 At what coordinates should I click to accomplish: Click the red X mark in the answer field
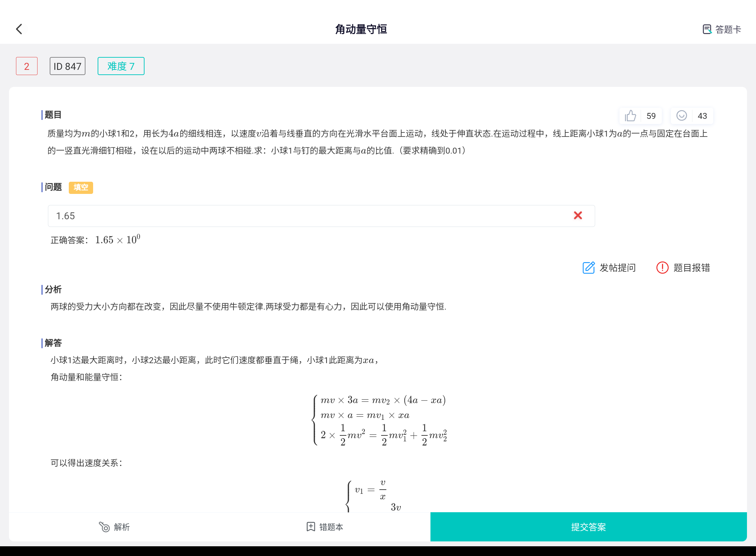point(578,215)
